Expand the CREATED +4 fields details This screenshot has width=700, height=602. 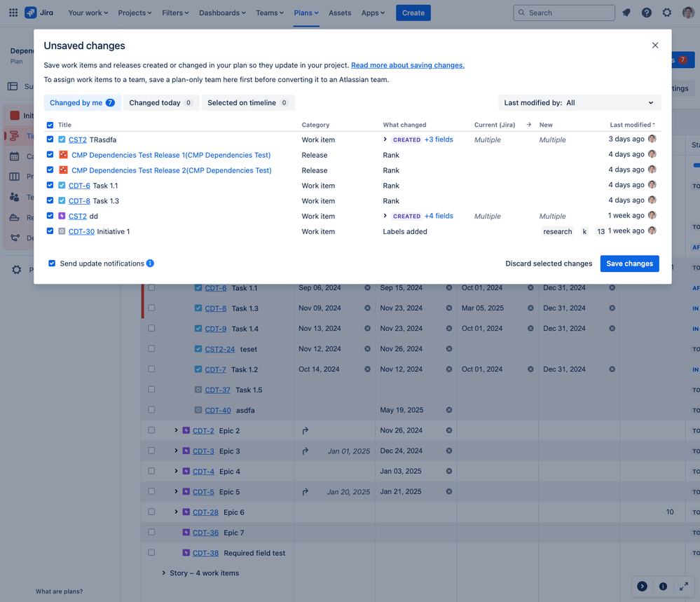385,216
